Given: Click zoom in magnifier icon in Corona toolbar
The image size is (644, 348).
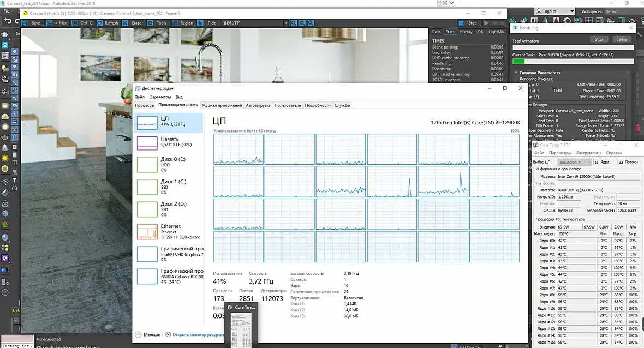Looking at the screenshot, I should pyautogui.click(x=294, y=23).
